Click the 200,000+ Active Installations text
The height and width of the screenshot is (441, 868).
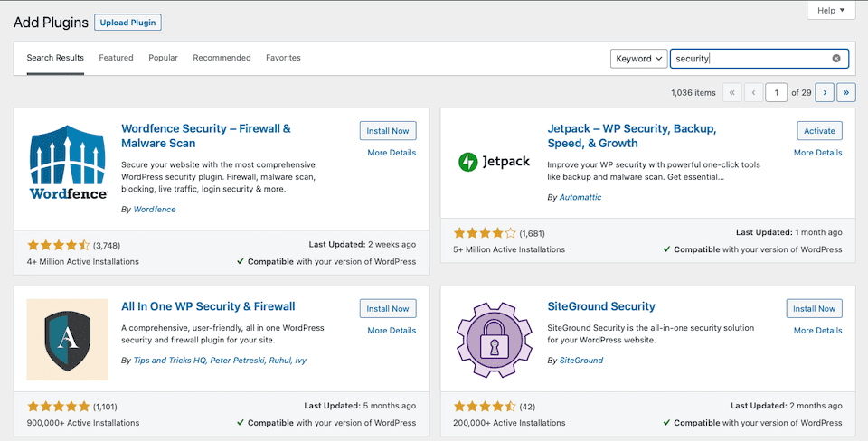coord(509,423)
